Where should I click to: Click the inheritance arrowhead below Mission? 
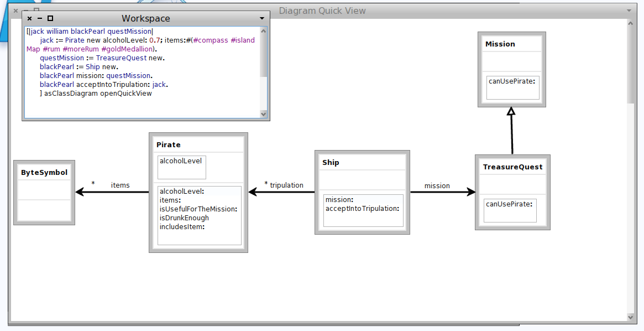pyautogui.click(x=511, y=111)
